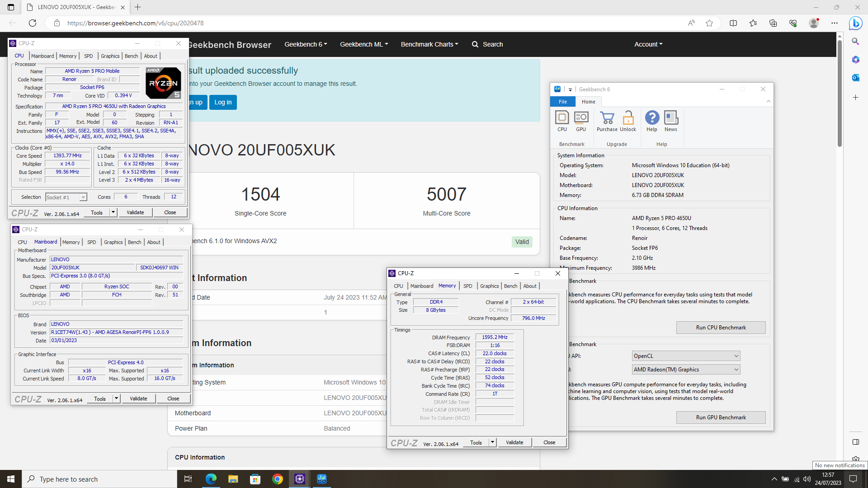This screenshot has height=488, width=868.
Task: Open Microsoft Store from the taskbar
Action: click(x=255, y=479)
